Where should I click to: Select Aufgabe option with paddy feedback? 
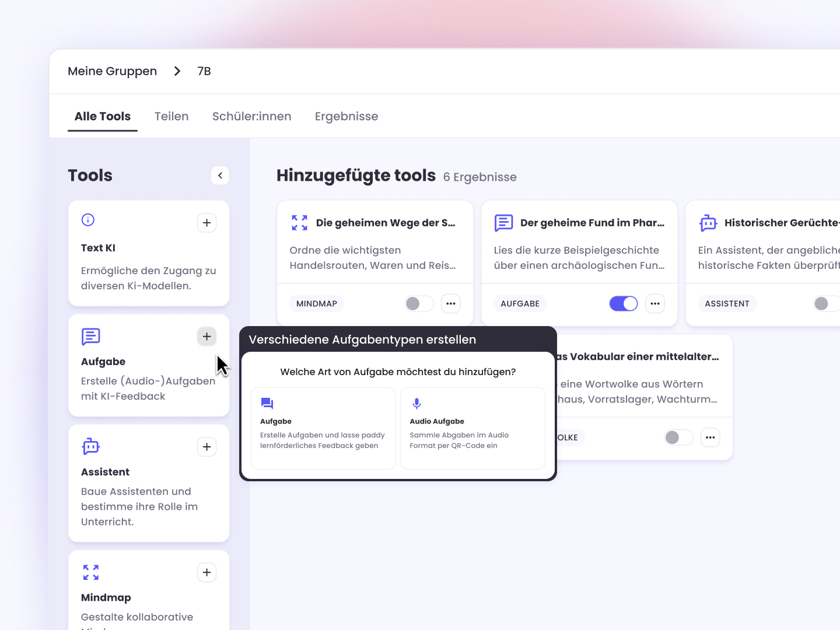pyautogui.click(x=323, y=428)
